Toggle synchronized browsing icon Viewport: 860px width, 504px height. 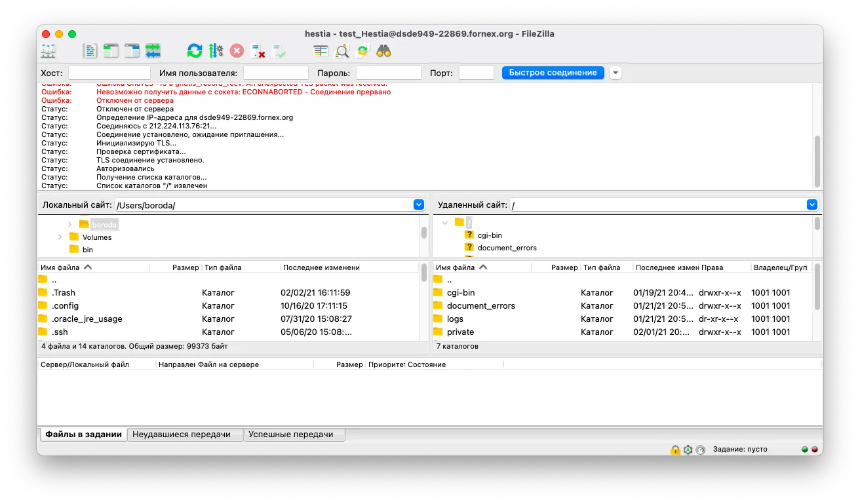363,51
